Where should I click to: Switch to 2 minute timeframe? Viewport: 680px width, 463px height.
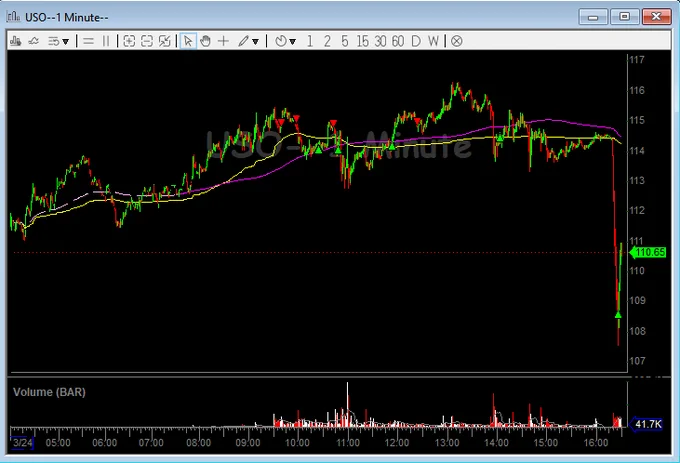pos(327,41)
